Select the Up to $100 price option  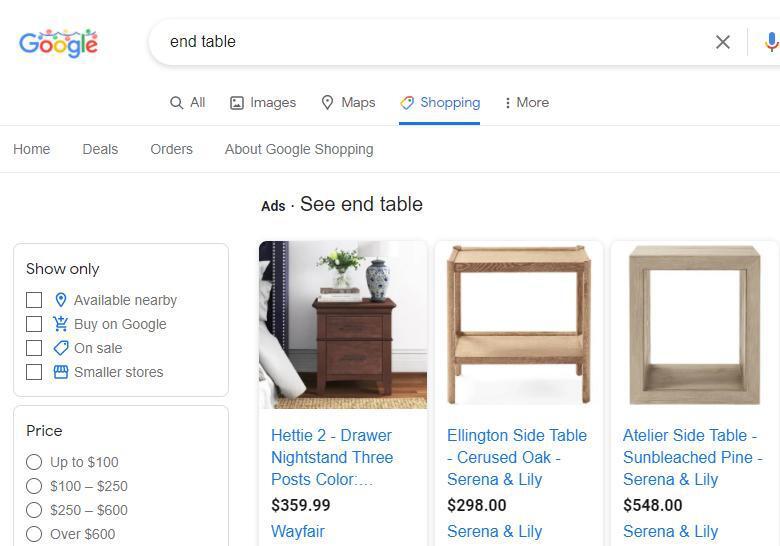click(34, 462)
